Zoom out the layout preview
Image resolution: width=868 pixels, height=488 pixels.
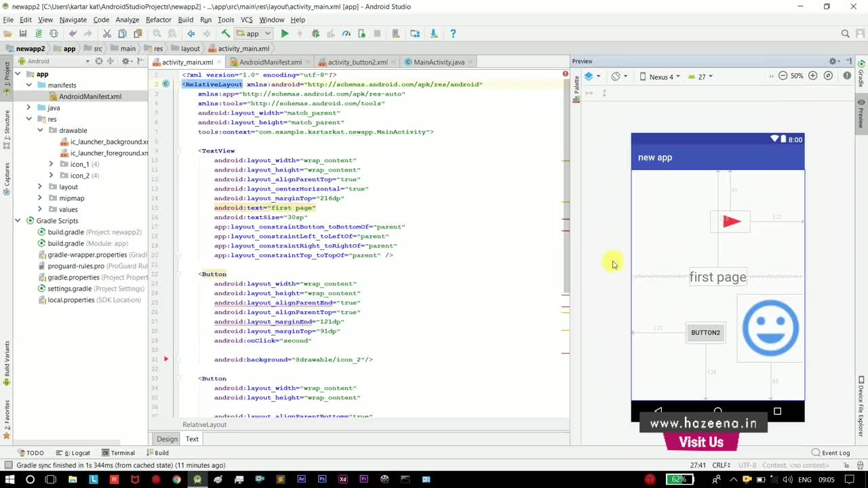[x=783, y=76]
